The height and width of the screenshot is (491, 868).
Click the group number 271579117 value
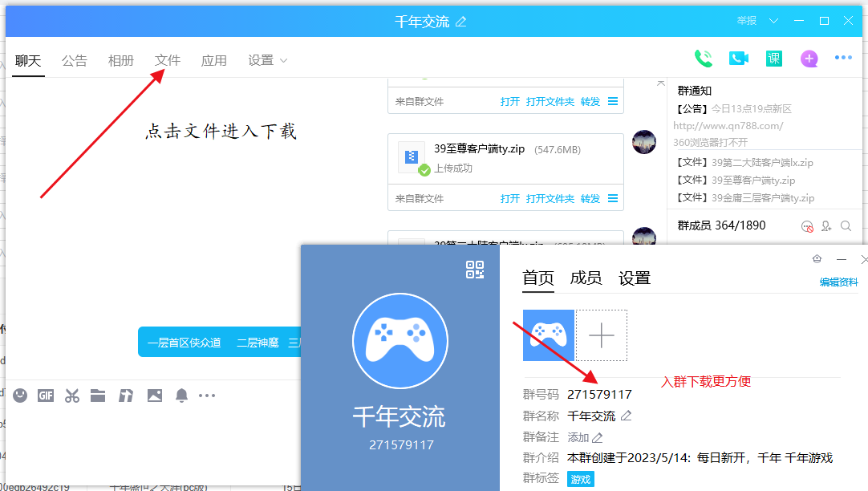click(599, 394)
